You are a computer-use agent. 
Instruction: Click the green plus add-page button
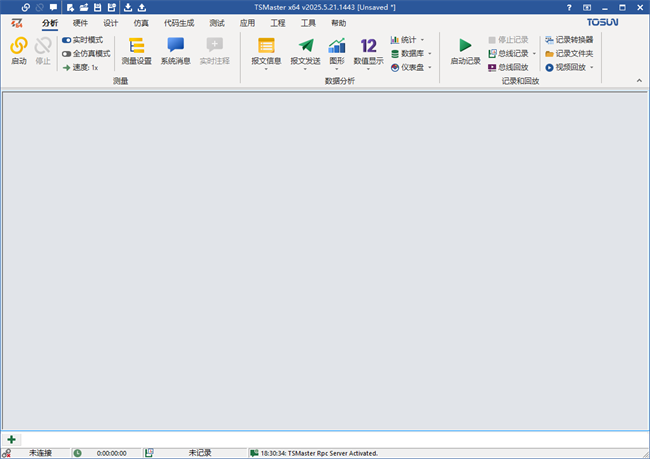click(x=11, y=439)
